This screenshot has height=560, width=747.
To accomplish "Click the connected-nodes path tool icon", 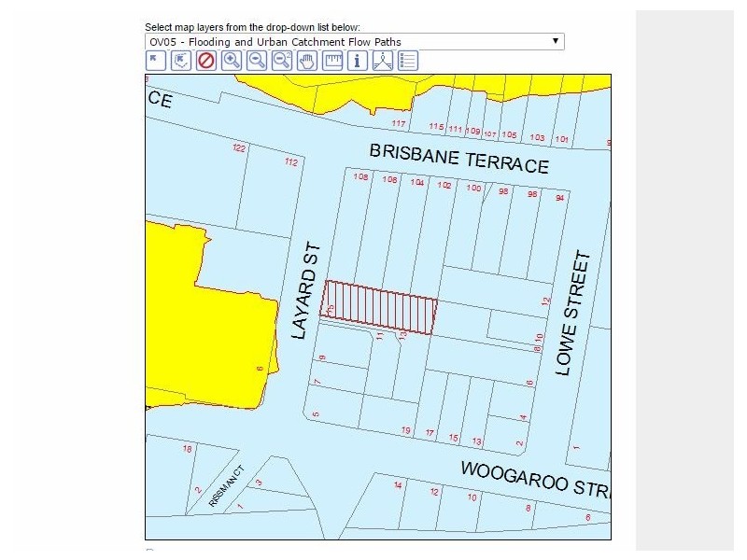I will 383,61.
